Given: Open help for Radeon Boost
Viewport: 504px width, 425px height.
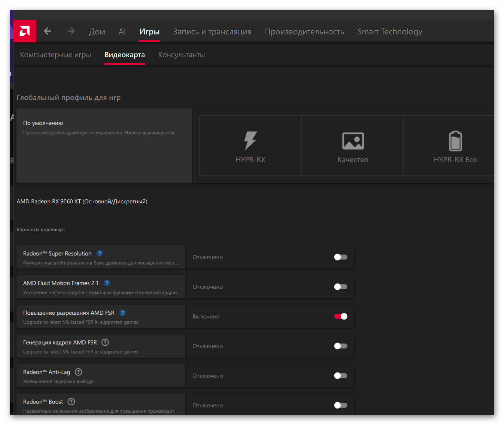Looking at the screenshot, I should [x=71, y=402].
